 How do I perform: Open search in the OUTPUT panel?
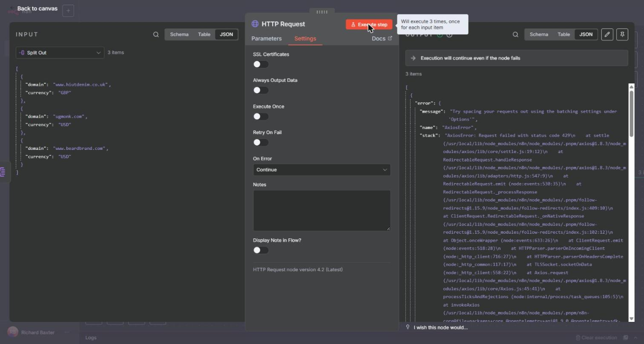pyautogui.click(x=515, y=34)
